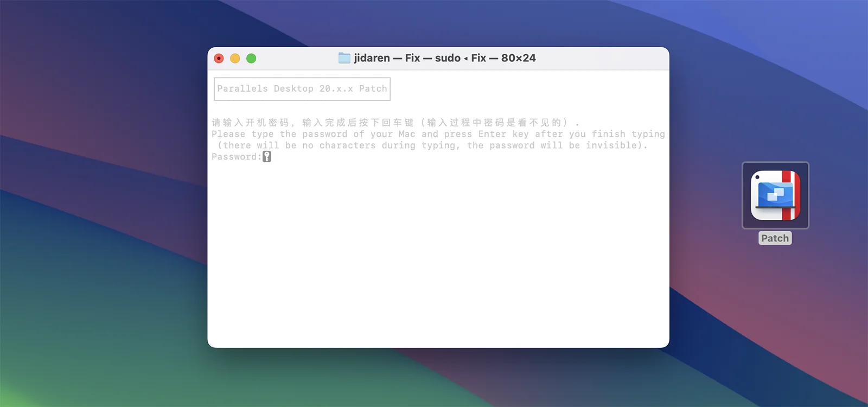Click the folder icon in Terminal title bar
Image resolution: width=868 pixels, height=407 pixels.
(344, 58)
